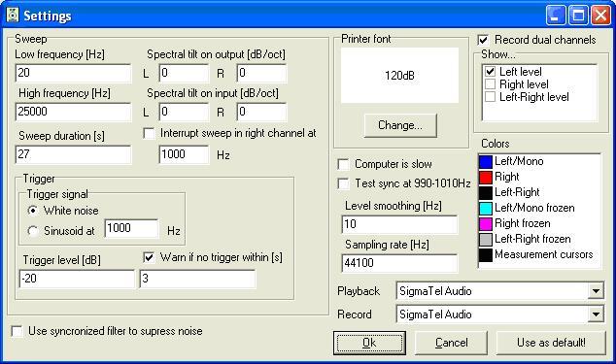This screenshot has height=364, width=616.
Task: Open the Playback device dropdown
Action: pyautogui.click(x=596, y=291)
